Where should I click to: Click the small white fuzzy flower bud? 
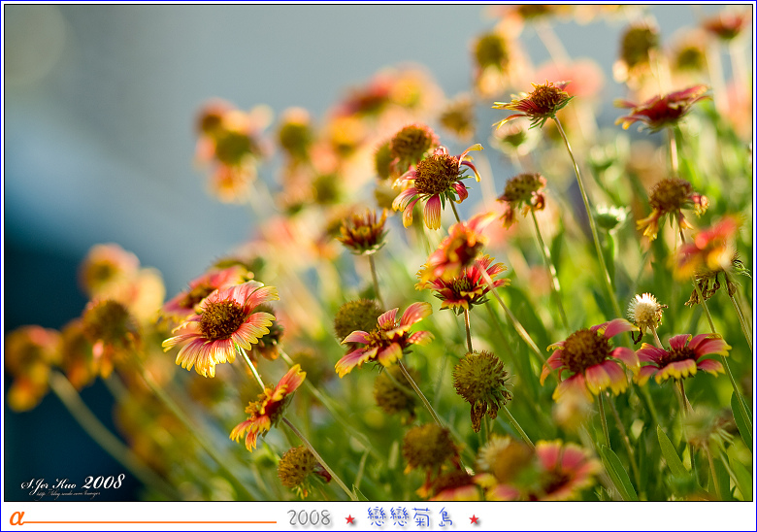coord(645,312)
